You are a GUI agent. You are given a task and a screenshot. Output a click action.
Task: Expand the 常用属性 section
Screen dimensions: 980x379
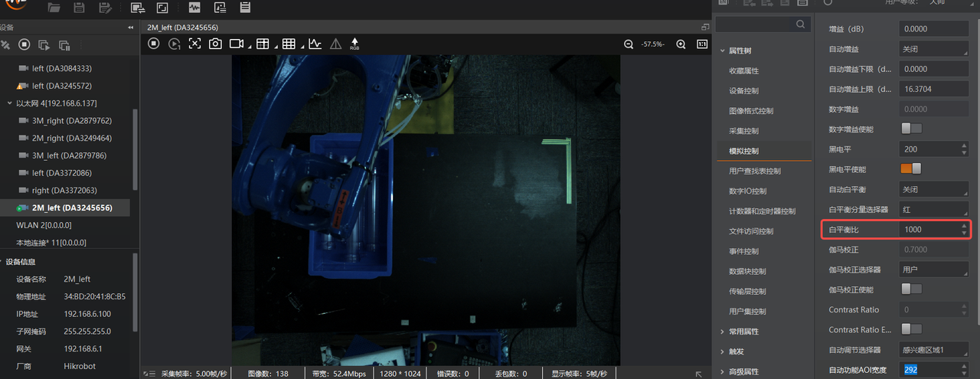pyautogui.click(x=745, y=332)
